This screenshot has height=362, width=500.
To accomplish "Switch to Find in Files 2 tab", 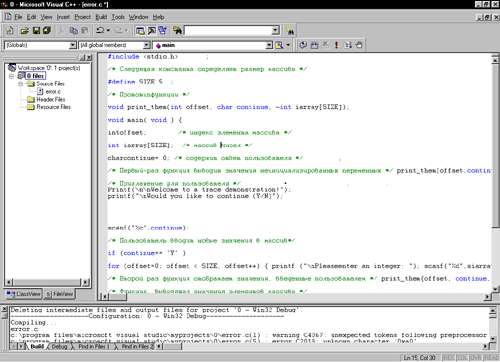I will click(137, 347).
